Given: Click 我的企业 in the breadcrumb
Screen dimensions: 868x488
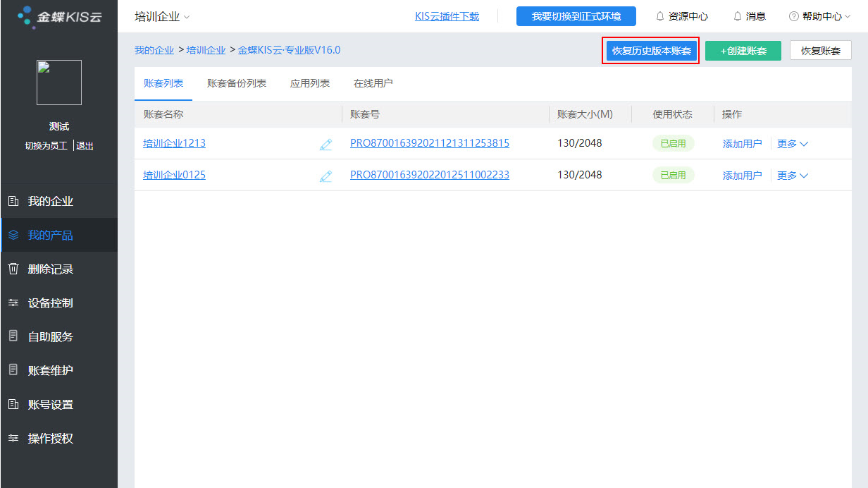Looking at the screenshot, I should click(154, 50).
